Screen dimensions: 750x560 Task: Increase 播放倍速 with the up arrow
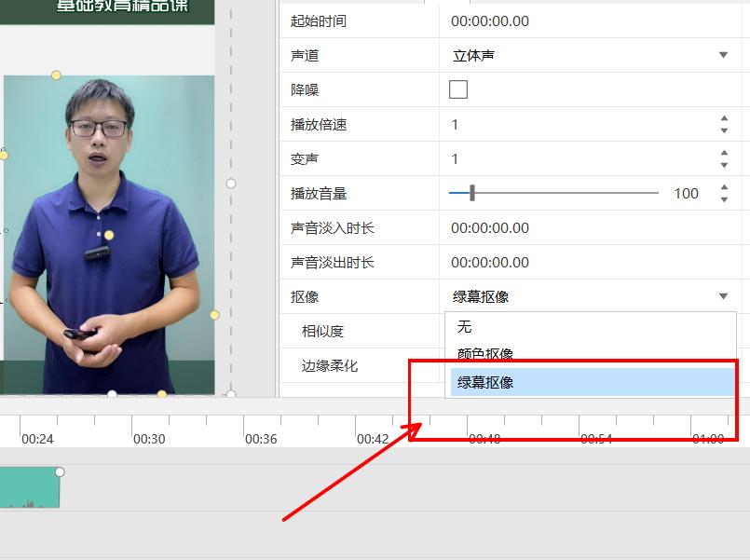coord(724,118)
